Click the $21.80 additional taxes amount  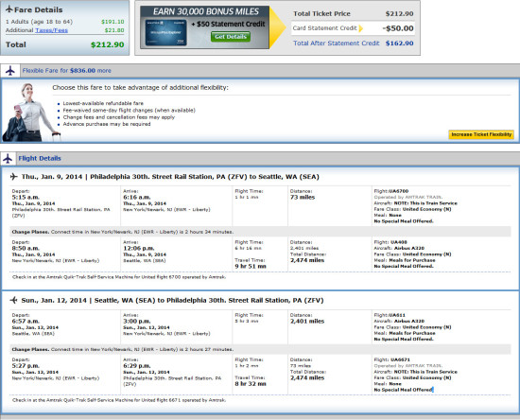(114, 30)
